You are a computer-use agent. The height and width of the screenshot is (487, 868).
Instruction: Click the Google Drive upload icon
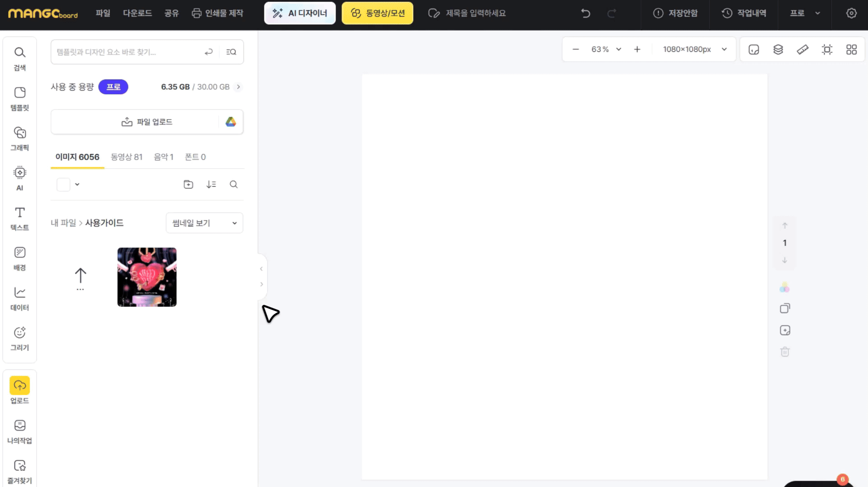click(x=231, y=122)
